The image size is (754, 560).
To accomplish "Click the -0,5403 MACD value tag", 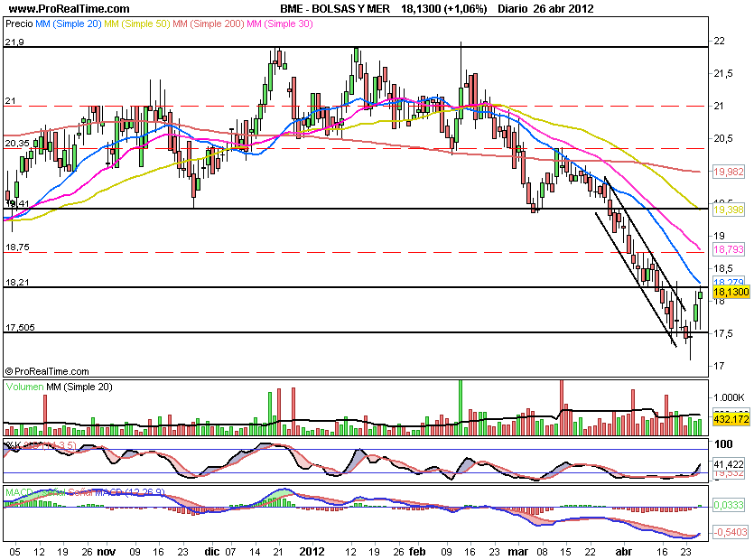I will coord(729,533).
